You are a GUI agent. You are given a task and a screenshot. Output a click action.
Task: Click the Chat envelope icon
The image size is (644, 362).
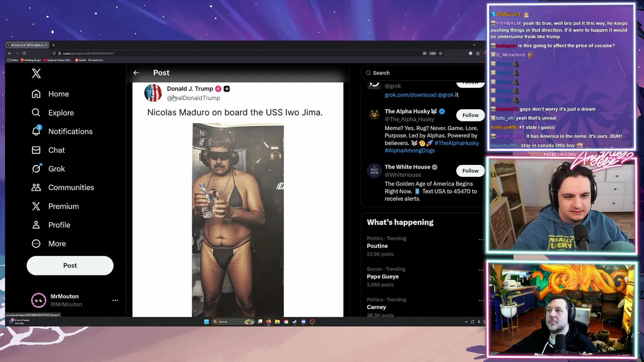[x=36, y=150]
